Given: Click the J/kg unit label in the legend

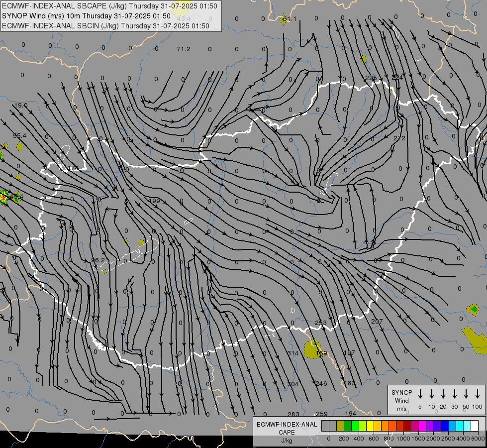Looking at the screenshot, I should point(287,441).
